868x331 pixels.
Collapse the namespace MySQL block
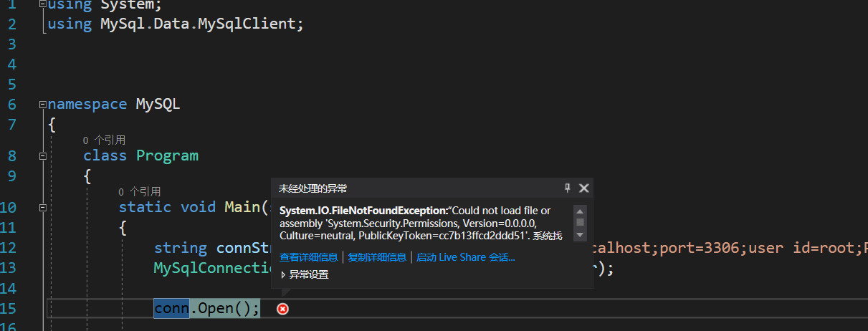click(43, 105)
